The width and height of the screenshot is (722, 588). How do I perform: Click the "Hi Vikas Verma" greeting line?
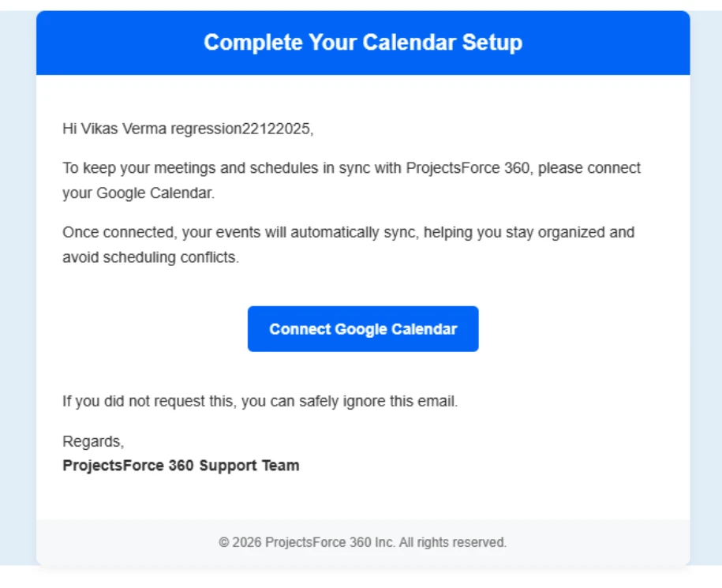pyautogui.click(x=114, y=129)
